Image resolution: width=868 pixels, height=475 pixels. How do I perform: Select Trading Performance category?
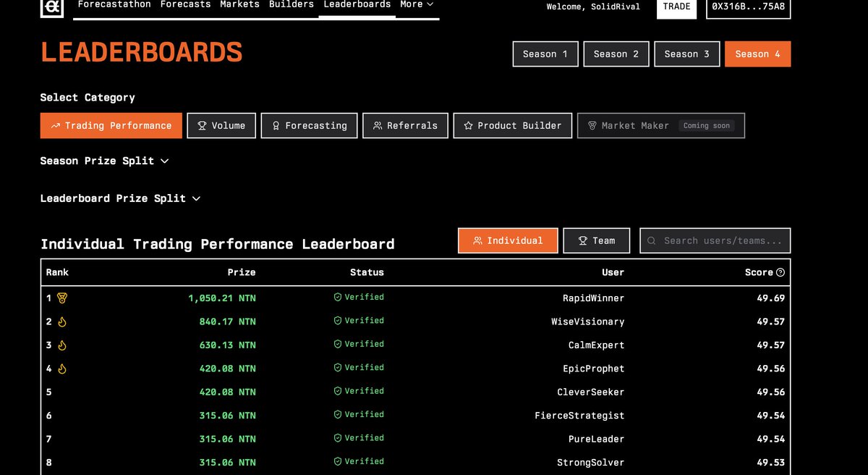point(111,125)
